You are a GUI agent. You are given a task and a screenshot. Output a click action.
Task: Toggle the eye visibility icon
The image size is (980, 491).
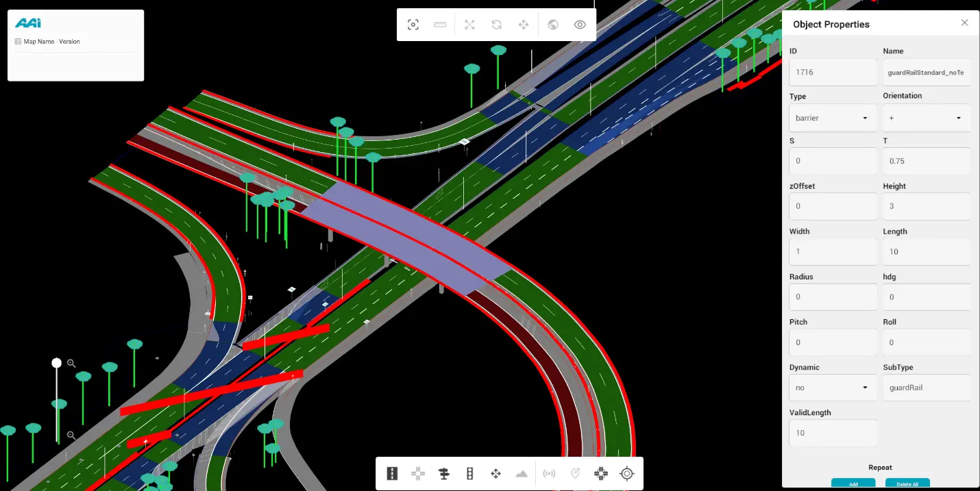pos(579,24)
